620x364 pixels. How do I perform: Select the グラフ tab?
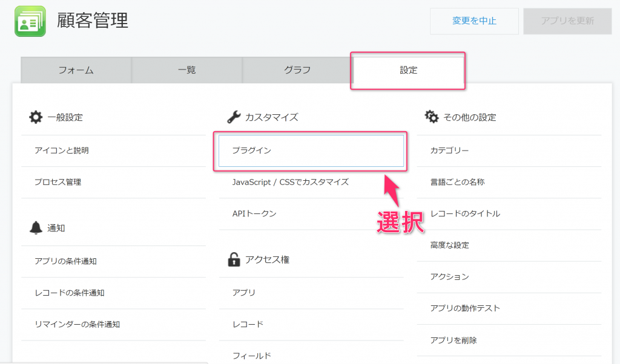tap(297, 70)
